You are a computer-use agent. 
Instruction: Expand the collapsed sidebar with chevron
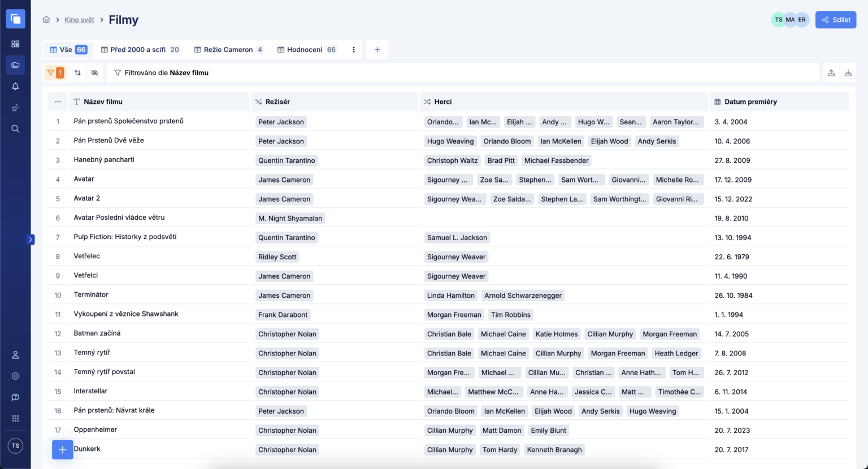point(31,240)
